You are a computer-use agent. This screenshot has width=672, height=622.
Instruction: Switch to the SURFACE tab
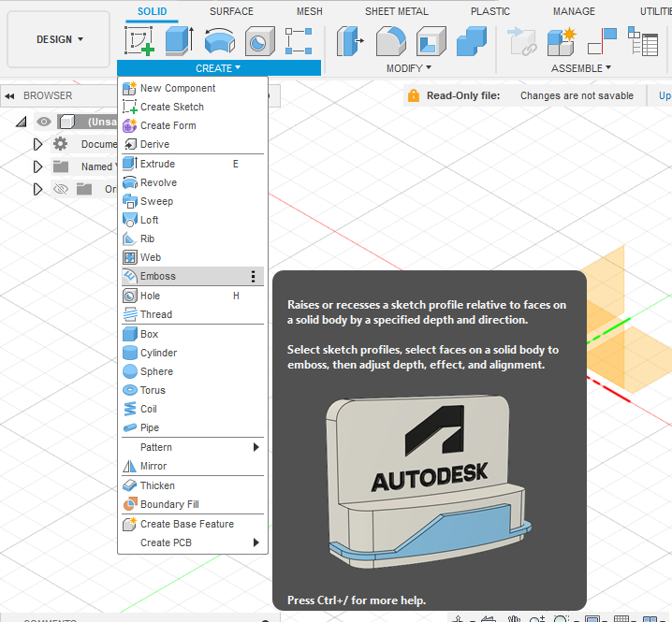231,11
